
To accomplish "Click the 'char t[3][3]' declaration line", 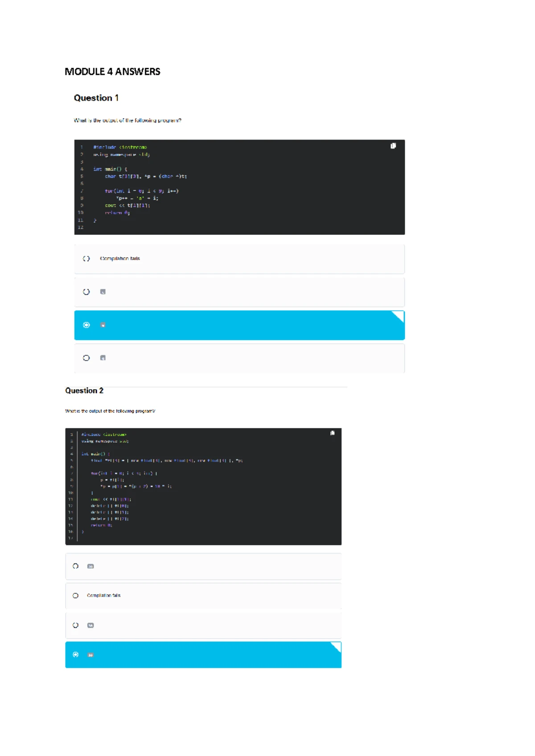I will 146,177.
